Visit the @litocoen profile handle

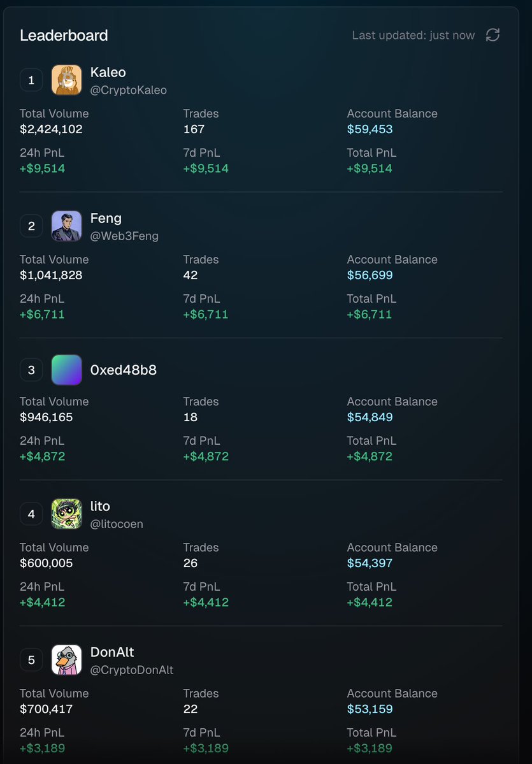(x=117, y=524)
